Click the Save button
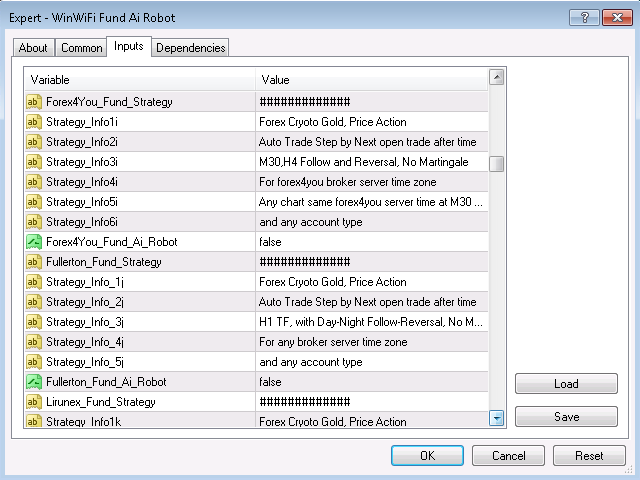Image resolution: width=640 pixels, height=480 pixels. 566,417
